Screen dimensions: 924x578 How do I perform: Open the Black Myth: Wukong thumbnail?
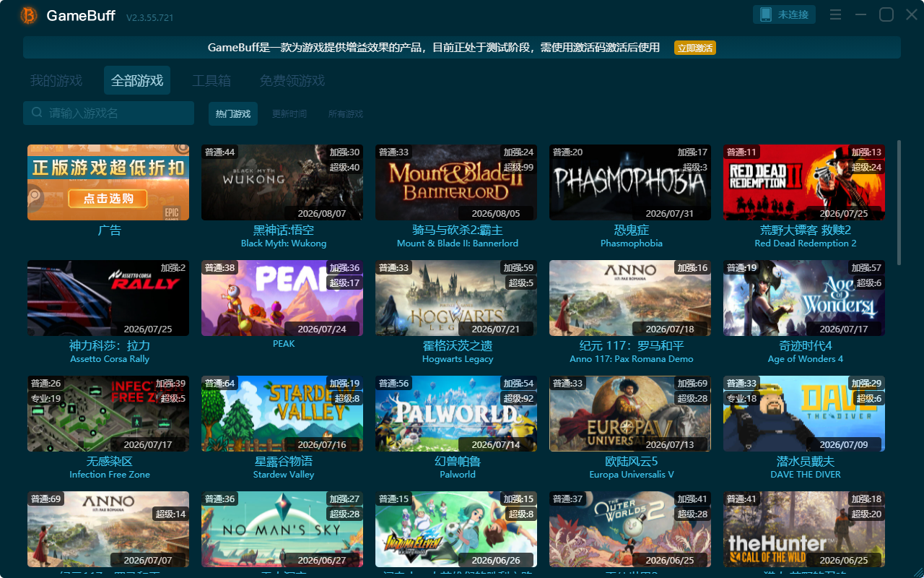click(282, 182)
